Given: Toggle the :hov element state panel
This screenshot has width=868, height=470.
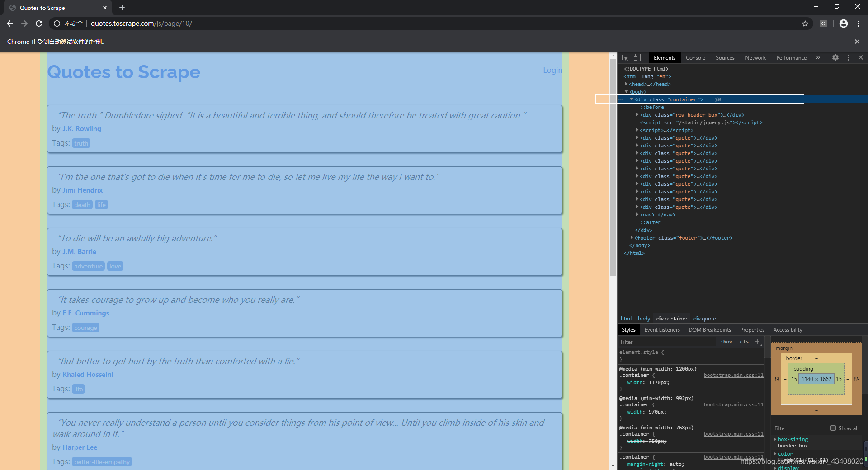Looking at the screenshot, I should [x=726, y=342].
